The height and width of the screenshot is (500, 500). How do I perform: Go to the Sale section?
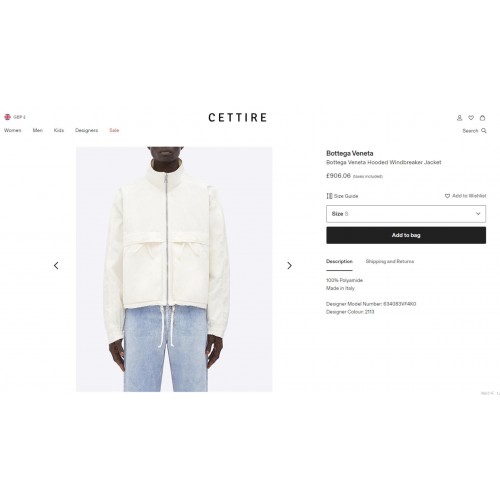(x=114, y=130)
